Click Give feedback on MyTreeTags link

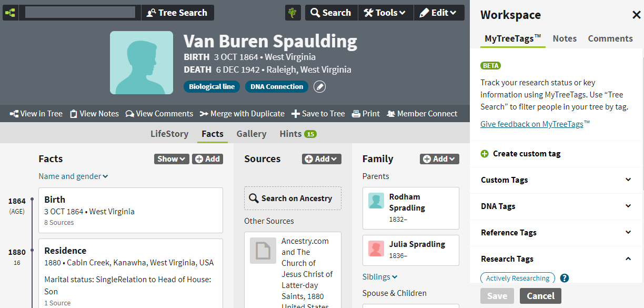(x=535, y=124)
